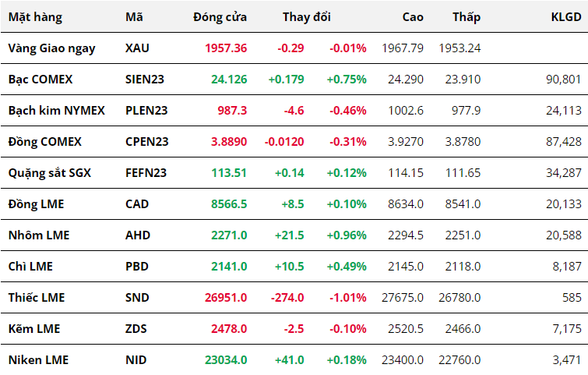588x375 pixels.
Task: Select the CPEN23 ticker code
Action: pos(146,141)
